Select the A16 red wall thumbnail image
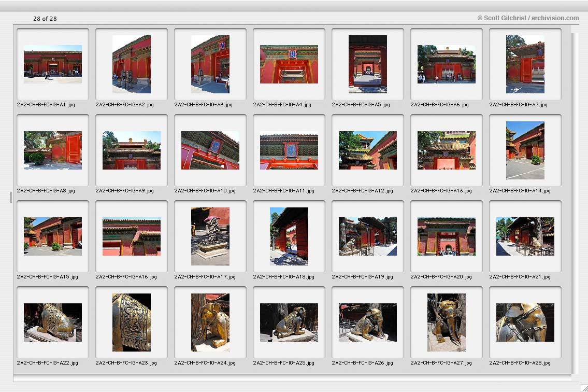Screen dimensions: 588x392 (x=132, y=236)
